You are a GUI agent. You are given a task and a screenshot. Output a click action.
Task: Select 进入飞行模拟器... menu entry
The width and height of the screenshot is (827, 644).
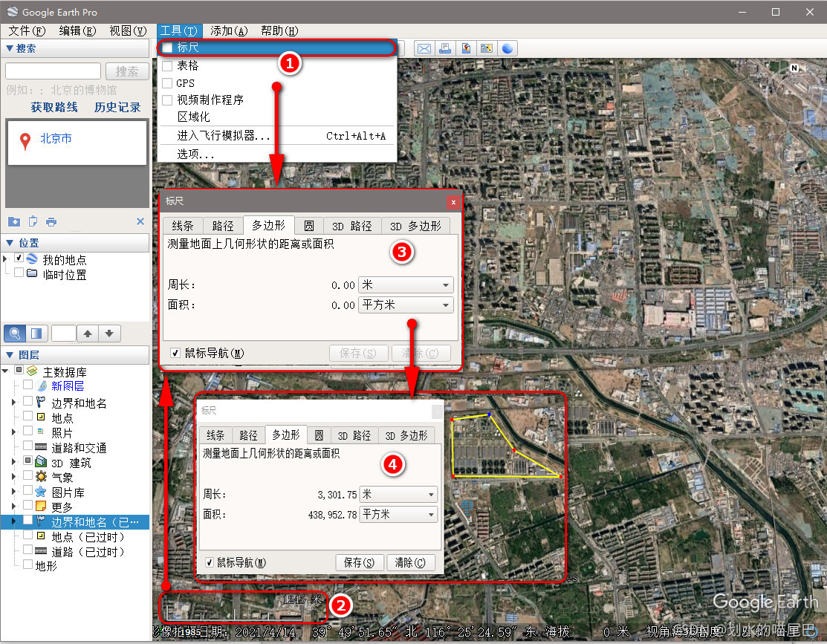tap(277, 135)
